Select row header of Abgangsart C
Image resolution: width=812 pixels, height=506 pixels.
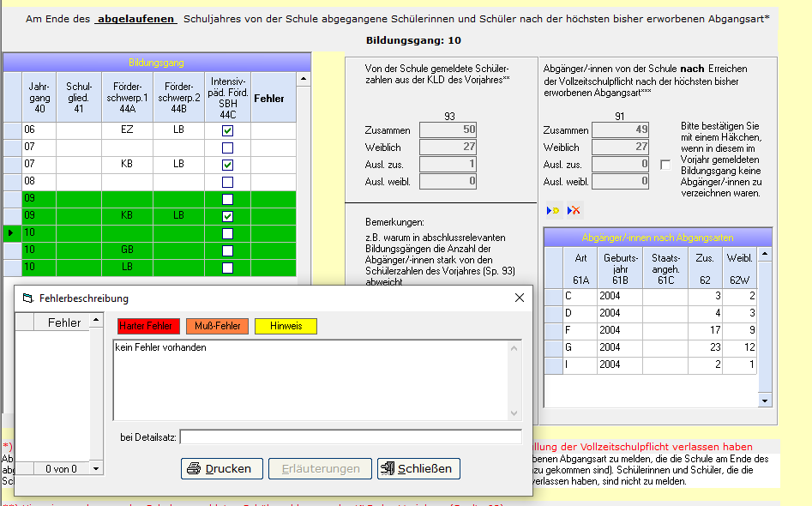point(554,296)
